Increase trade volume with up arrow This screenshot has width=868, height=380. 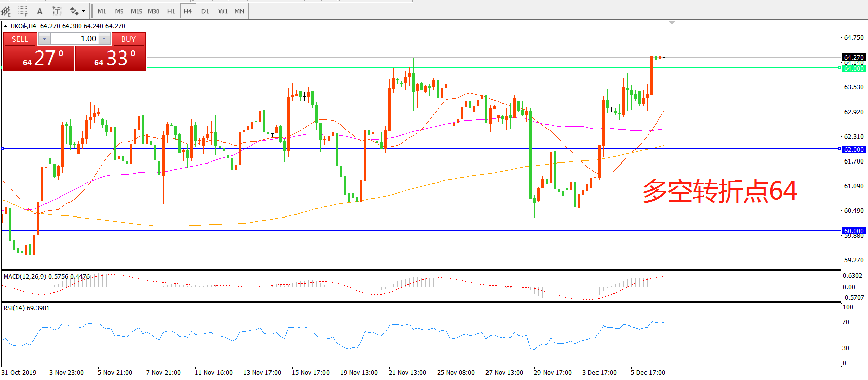(104, 39)
